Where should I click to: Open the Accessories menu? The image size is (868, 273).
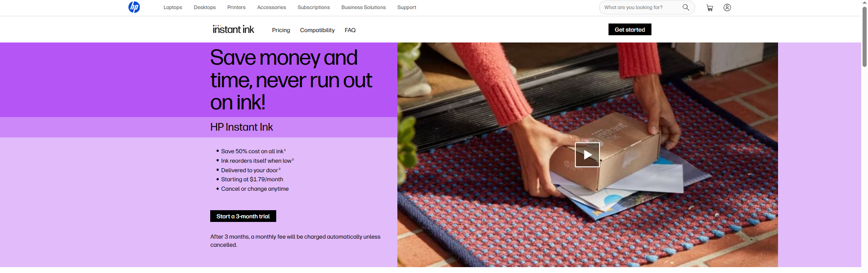click(271, 7)
